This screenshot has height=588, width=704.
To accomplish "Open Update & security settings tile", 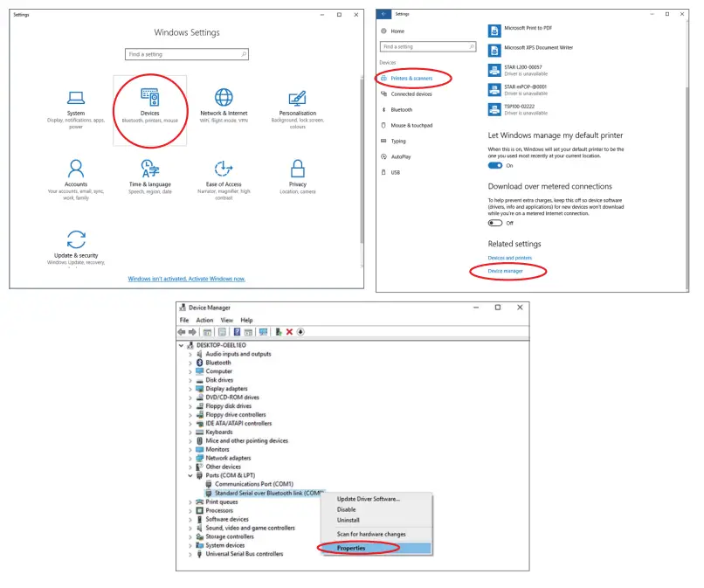I will click(x=76, y=248).
